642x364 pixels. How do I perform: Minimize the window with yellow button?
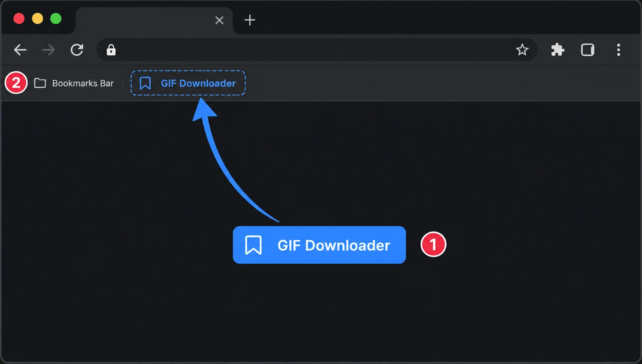tap(37, 19)
